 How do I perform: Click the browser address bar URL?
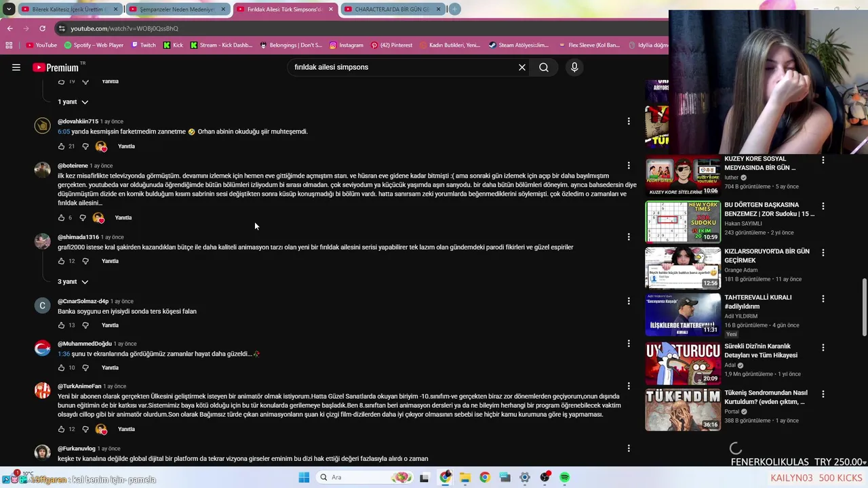tap(124, 28)
